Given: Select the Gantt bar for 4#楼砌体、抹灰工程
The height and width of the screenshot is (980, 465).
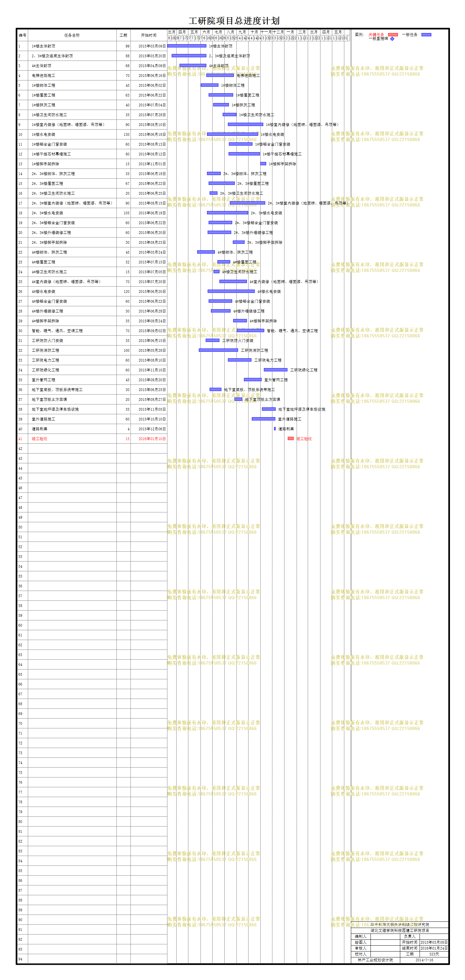Looking at the screenshot, I should point(206,252).
